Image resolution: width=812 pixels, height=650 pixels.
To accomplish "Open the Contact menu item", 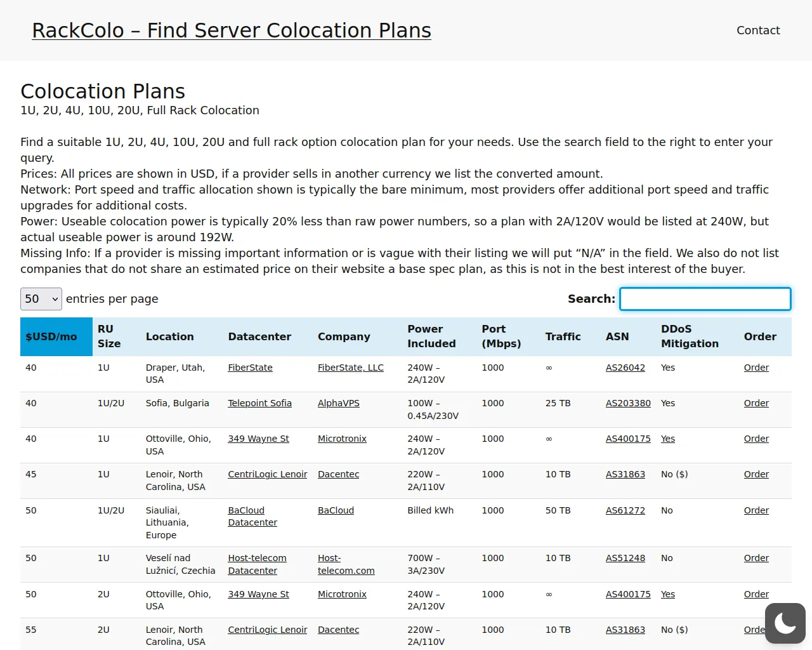I will pyautogui.click(x=758, y=30).
